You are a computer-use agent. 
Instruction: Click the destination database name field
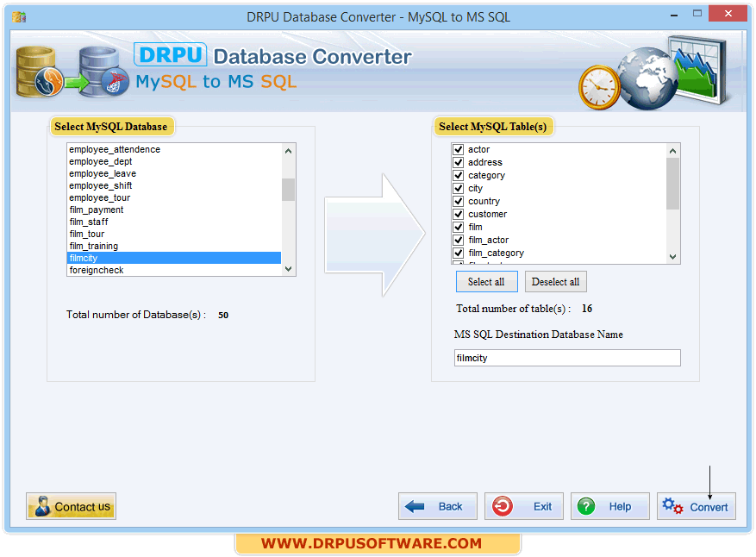click(567, 358)
